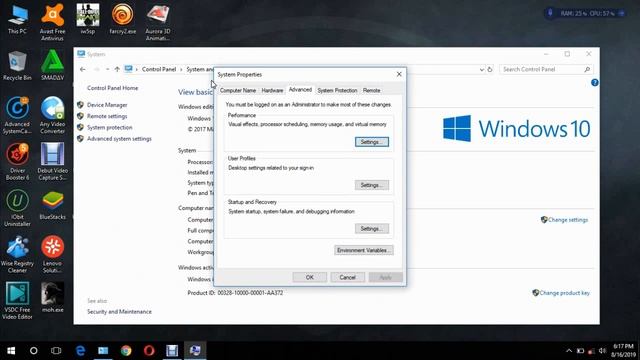Select moh.exe desktop icon
The height and width of the screenshot is (360, 640).
coord(52,298)
